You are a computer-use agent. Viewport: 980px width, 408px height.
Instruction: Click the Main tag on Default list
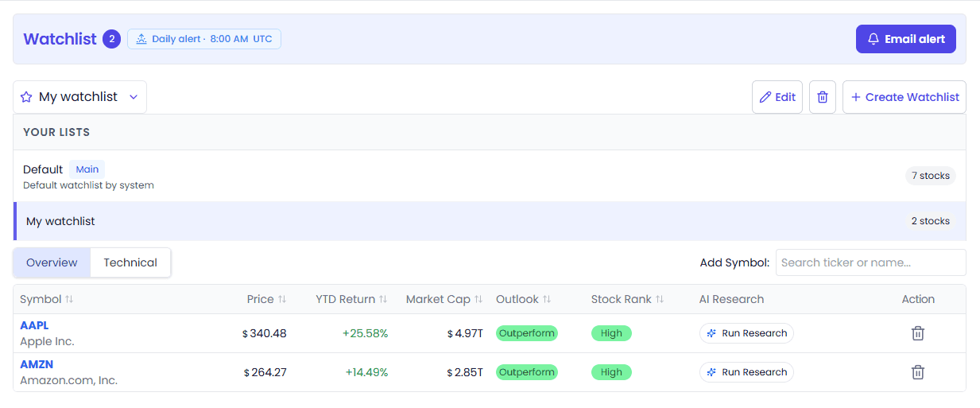(87, 169)
